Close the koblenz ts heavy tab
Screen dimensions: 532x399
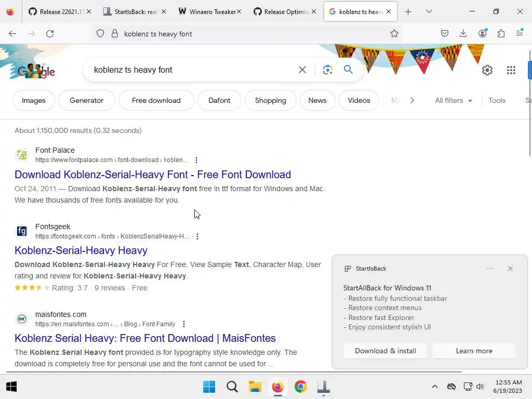pos(389,11)
